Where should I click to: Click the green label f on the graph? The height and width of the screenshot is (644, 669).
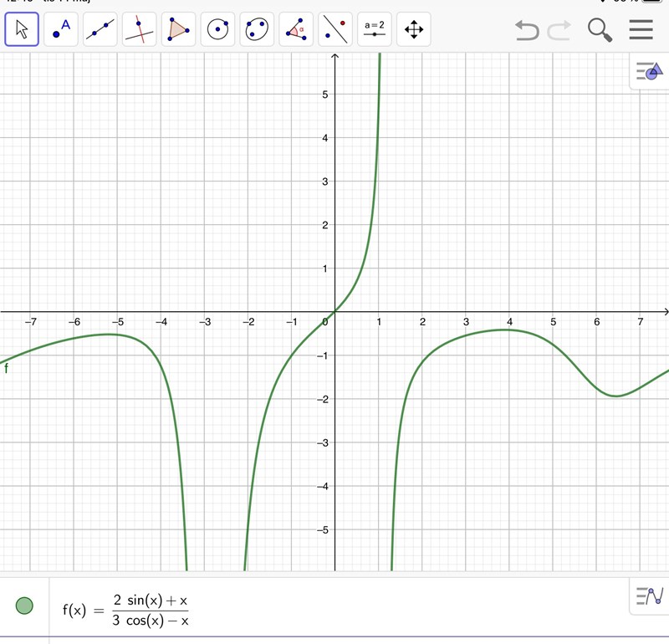click(6, 367)
